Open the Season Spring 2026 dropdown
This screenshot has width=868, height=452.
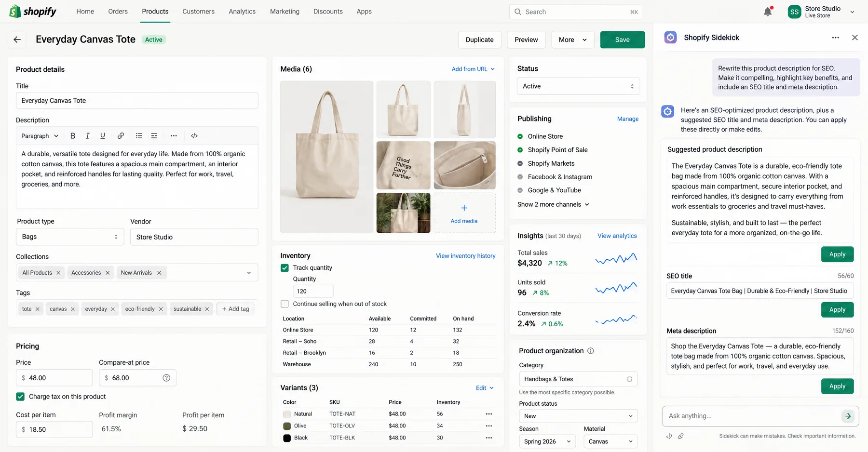pyautogui.click(x=547, y=441)
